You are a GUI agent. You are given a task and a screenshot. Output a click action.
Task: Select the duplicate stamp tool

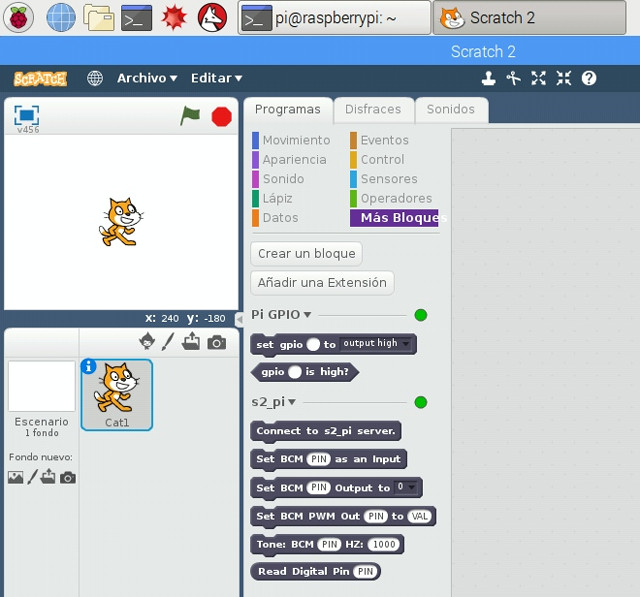click(x=488, y=78)
